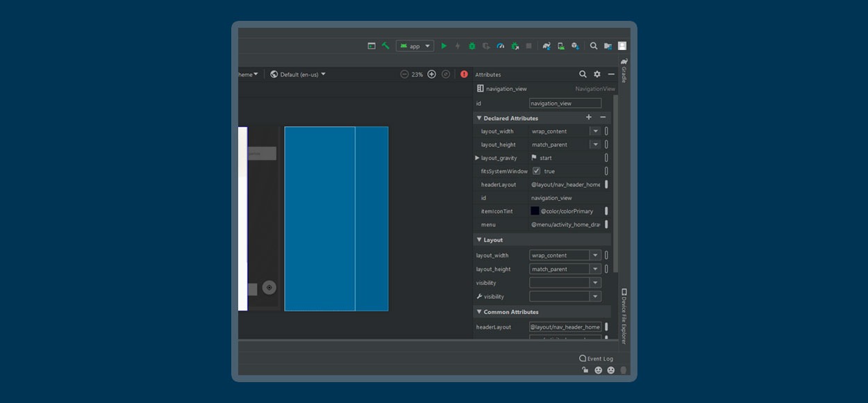
Task: Hide the Attributes panel with minus icon
Action: (611, 74)
